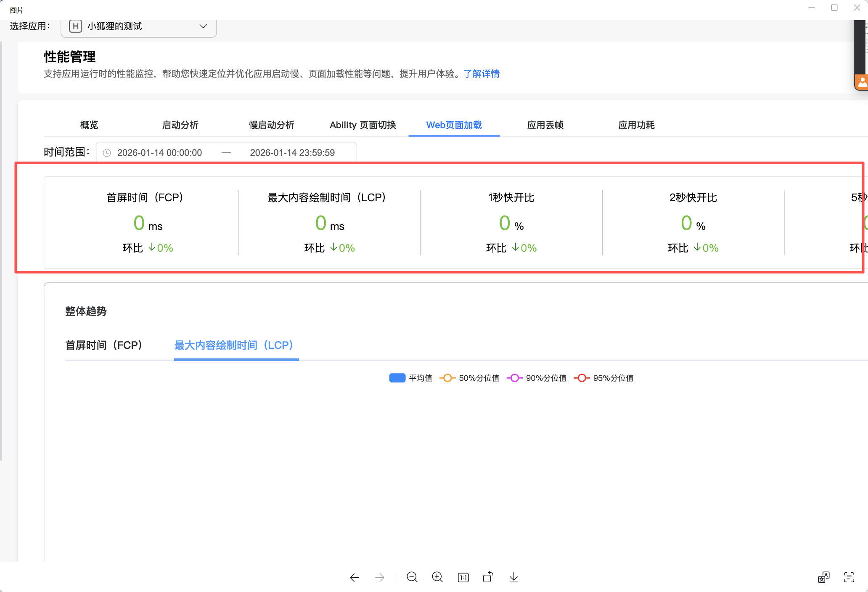Open the 选择应用 dropdown
This screenshot has height=592, width=868.
(x=139, y=27)
